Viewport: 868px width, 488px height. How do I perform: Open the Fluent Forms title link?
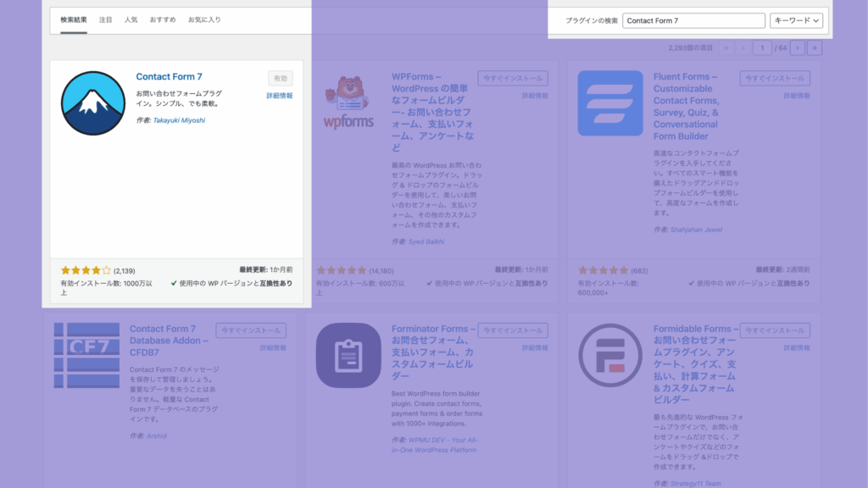tap(687, 106)
